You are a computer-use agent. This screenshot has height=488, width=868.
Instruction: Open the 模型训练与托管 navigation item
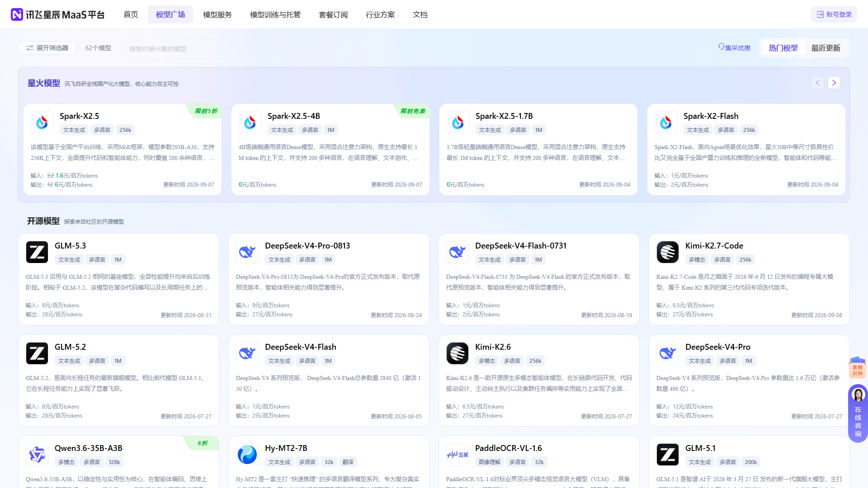(x=275, y=14)
